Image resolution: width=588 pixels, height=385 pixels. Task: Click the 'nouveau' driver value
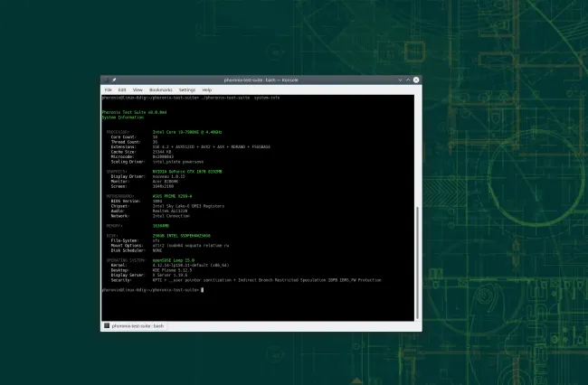pyautogui.click(x=169, y=176)
